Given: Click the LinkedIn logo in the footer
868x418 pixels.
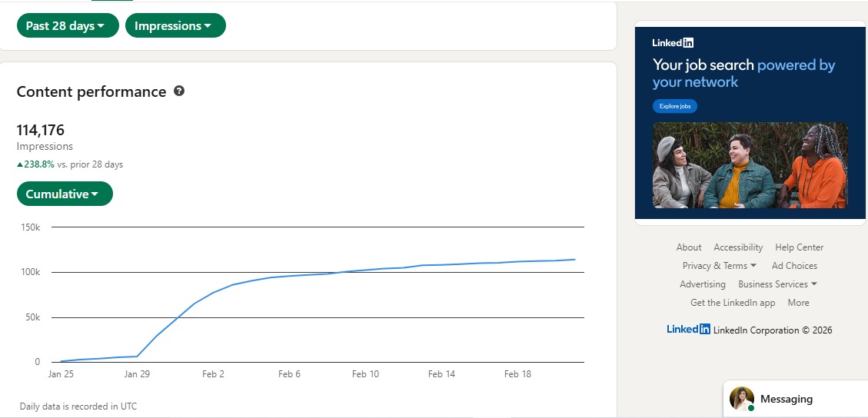Looking at the screenshot, I should coord(688,329).
